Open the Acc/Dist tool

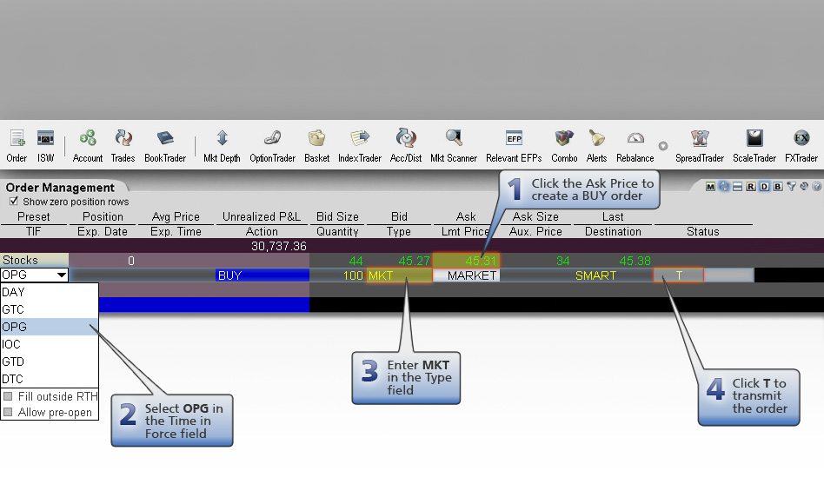tap(406, 146)
